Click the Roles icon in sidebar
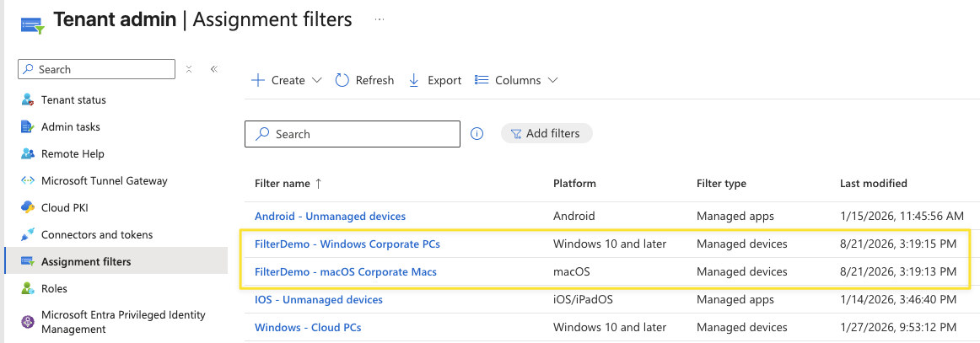The width and height of the screenshot is (980, 343). pos(28,289)
